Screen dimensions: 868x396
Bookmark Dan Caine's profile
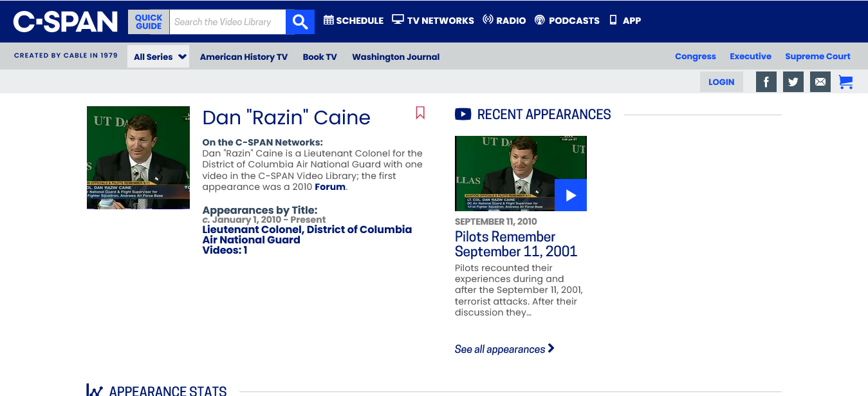[420, 113]
